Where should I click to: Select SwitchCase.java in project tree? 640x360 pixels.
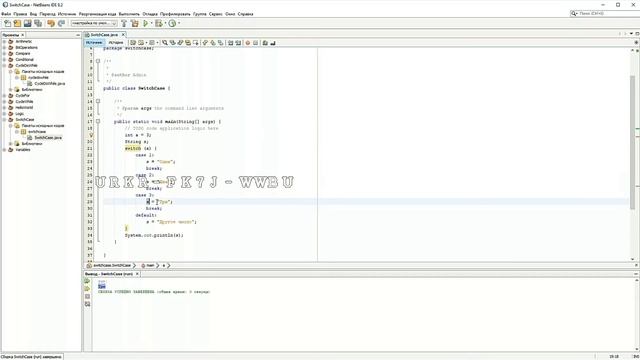pyautogui.click(x=44, y=138)
